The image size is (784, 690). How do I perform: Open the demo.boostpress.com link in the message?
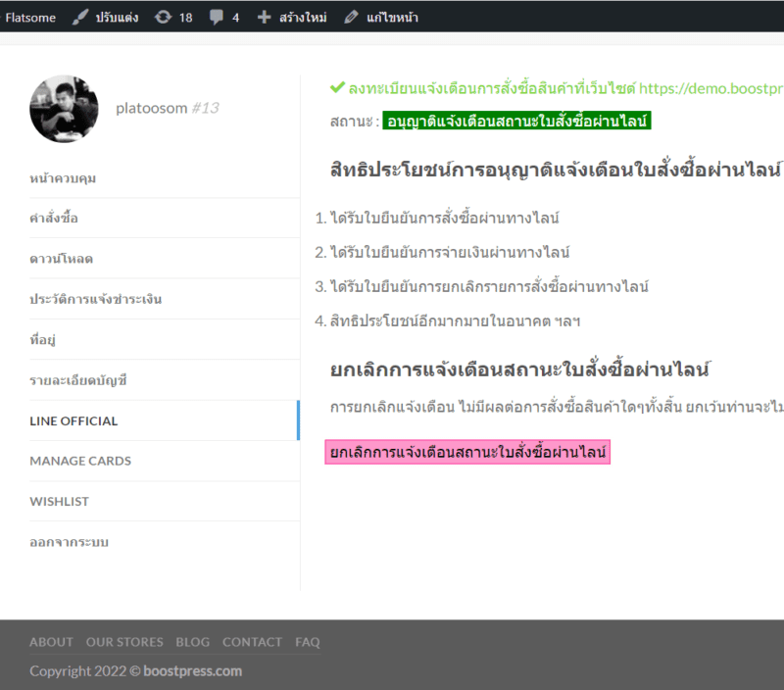pos(710,87)
